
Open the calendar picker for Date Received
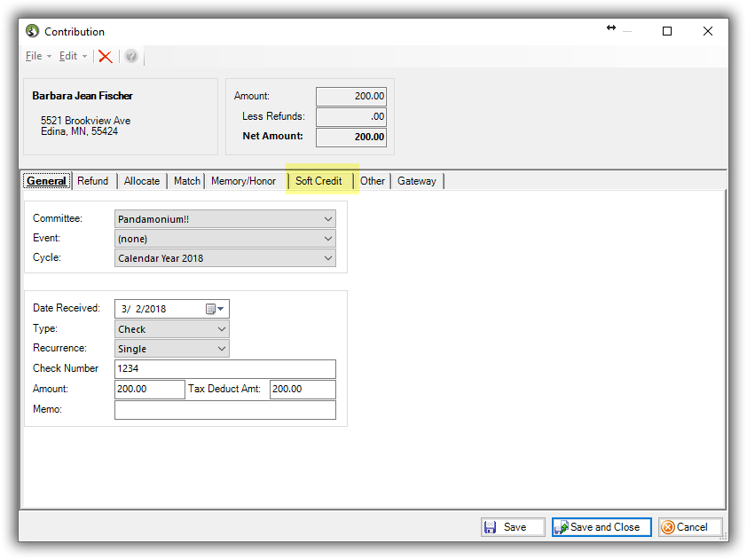214,309
